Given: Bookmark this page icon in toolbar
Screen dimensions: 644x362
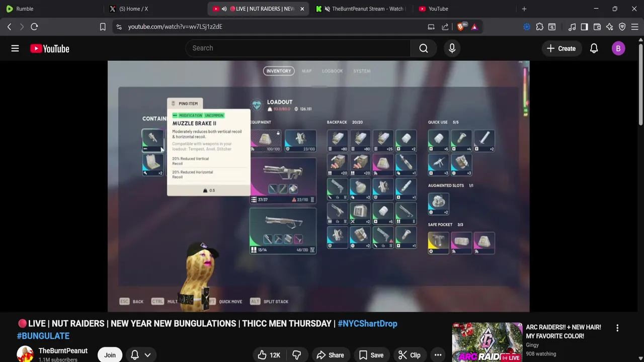Looking at the screenshot, I should (x=103, y=27).
